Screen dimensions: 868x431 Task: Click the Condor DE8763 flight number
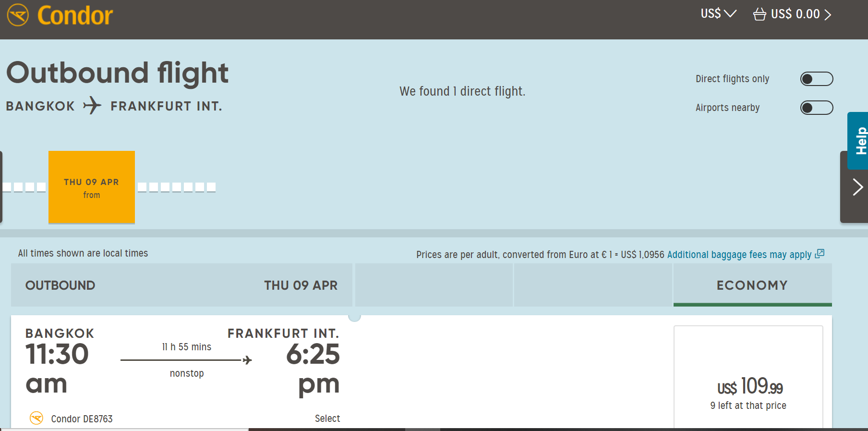point(82,419)
